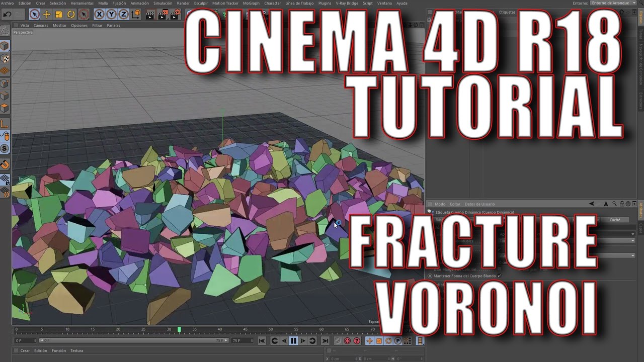Click the green current-frame marker
The width and height of the screenshot is (644, 362).
coord(179,330)
